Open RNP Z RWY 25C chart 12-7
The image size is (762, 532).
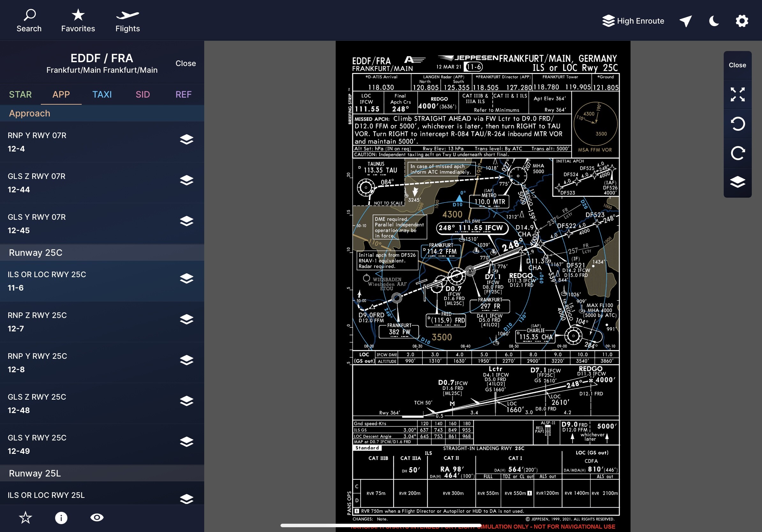click(x=102, y=322)
